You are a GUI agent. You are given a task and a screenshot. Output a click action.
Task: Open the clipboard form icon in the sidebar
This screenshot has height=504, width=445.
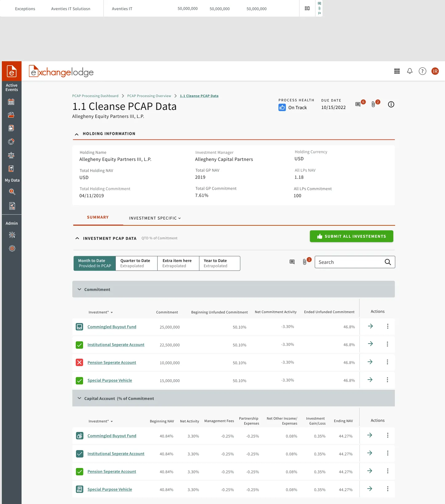tap(11, 168)
